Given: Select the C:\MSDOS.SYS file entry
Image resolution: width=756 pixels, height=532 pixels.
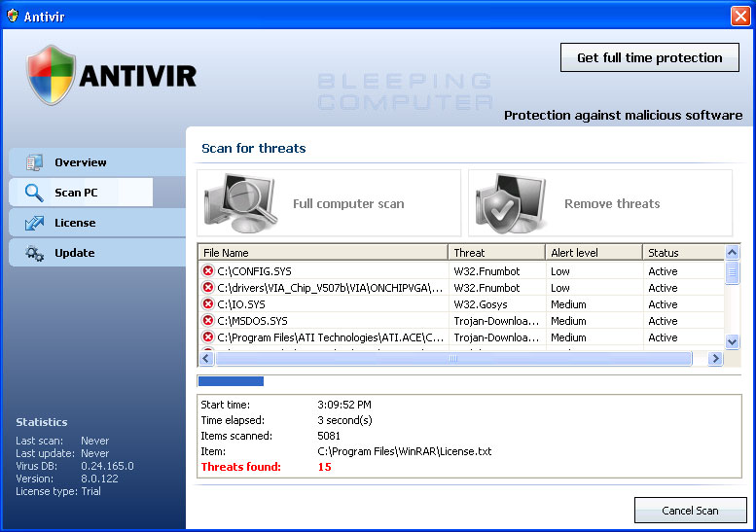Looking at the screenshot, I should [461, 320].
